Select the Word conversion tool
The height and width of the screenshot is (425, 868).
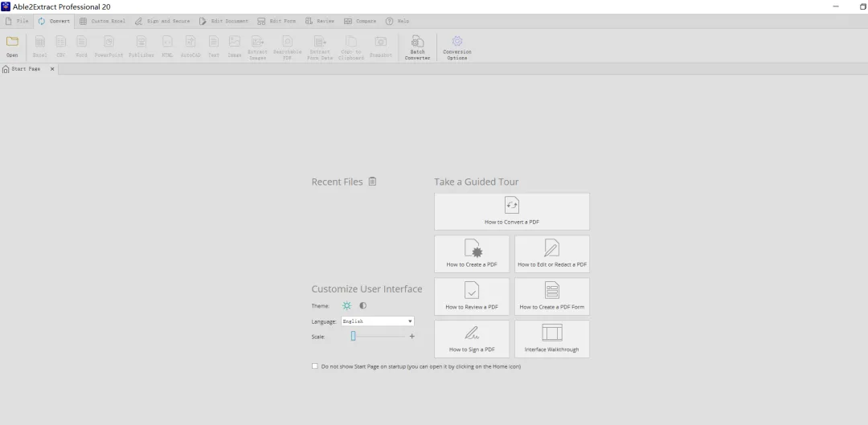[x=81, y=47]
